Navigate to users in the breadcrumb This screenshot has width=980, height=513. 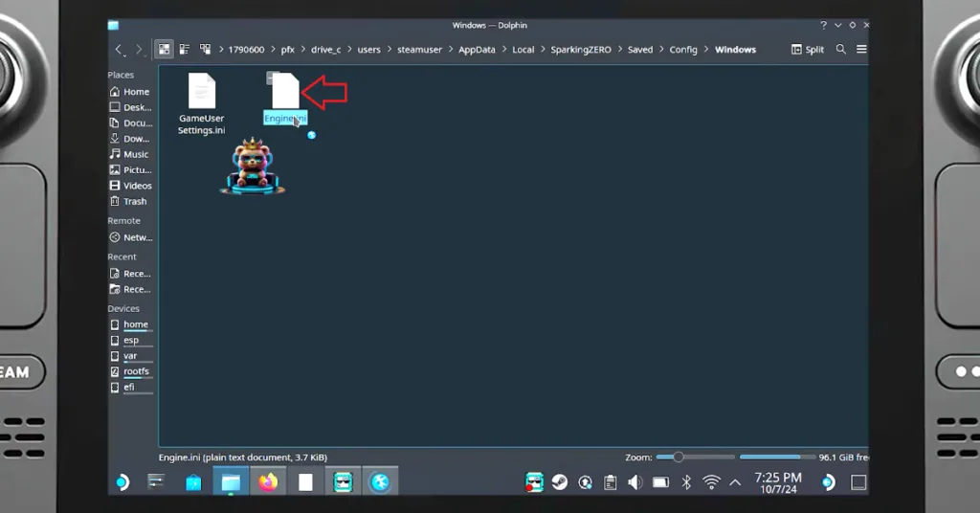[368, 50]
